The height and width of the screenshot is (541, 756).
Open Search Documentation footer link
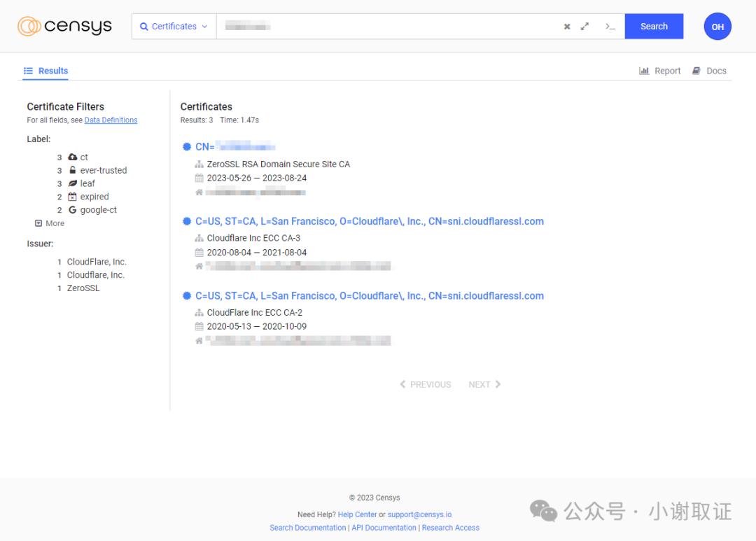(307, 528)
